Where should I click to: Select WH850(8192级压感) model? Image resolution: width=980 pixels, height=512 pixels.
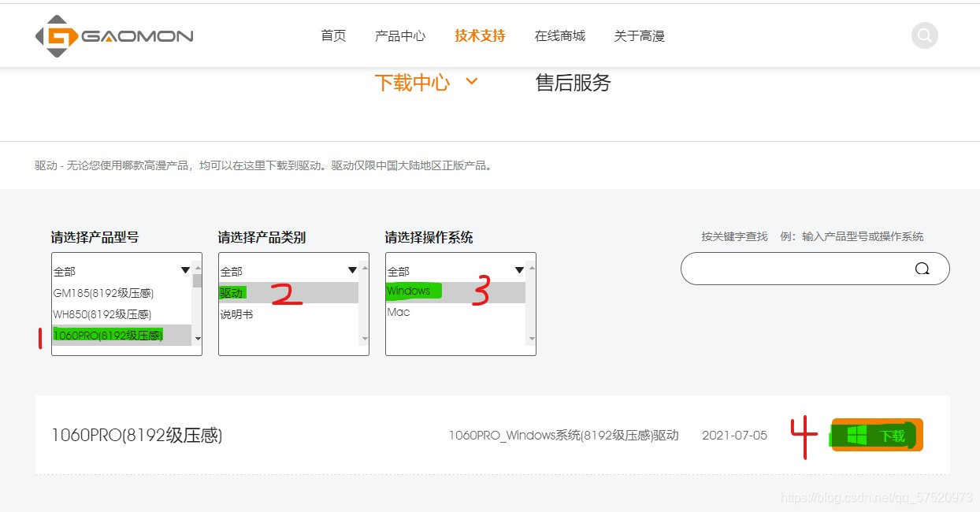tap(122, 314)
